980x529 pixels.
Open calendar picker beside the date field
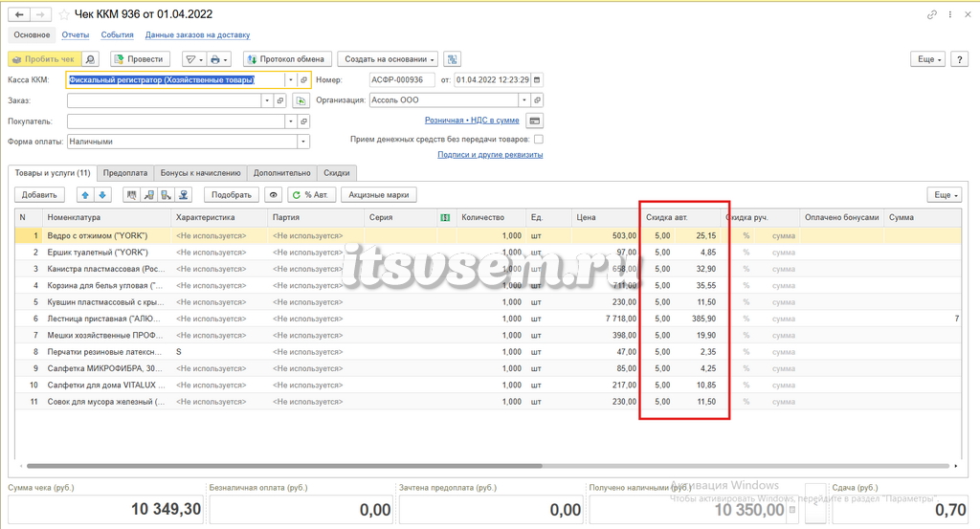(537, 80)
